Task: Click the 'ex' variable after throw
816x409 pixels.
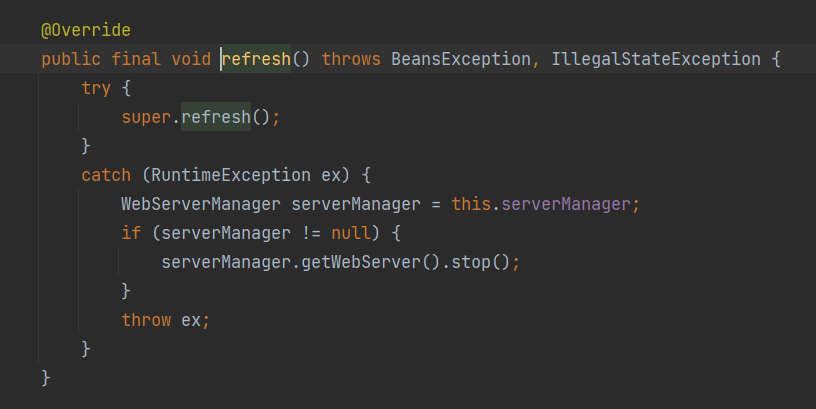Action: [190, 320]
